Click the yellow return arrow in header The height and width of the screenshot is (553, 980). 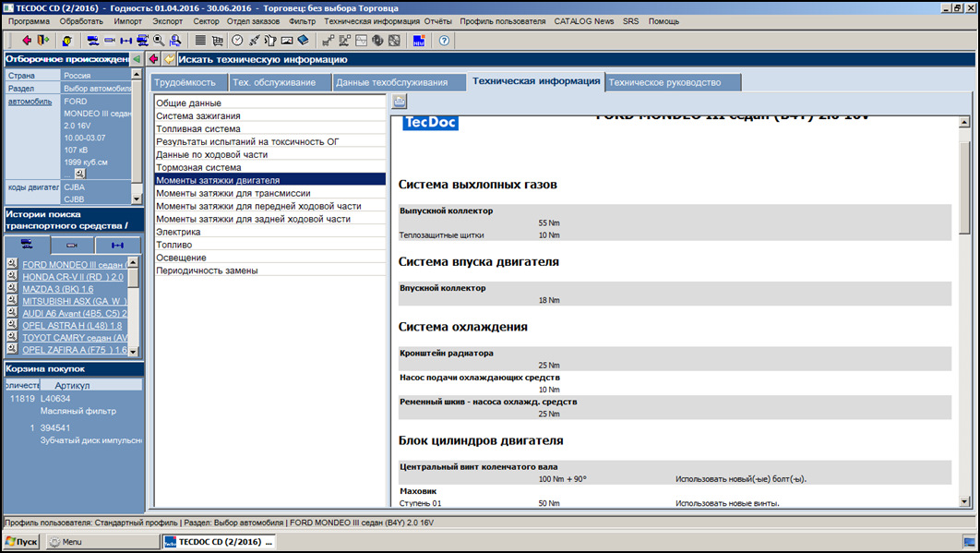click(x=169, y=59)
